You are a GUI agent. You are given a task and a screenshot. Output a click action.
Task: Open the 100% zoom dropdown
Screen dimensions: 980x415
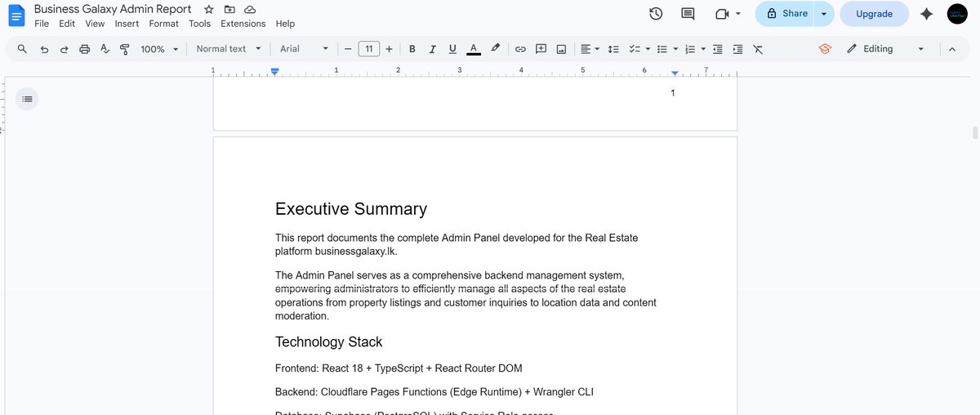click(159, 49)
